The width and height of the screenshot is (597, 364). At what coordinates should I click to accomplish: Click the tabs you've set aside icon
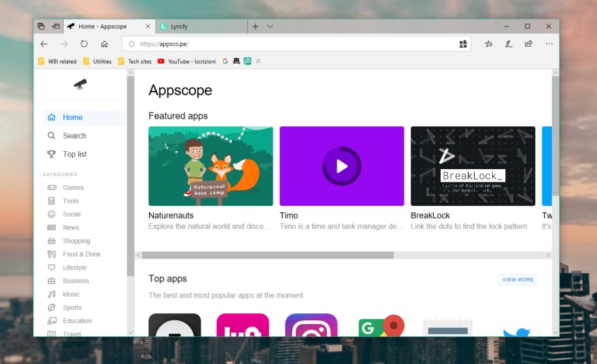(41, 26)
